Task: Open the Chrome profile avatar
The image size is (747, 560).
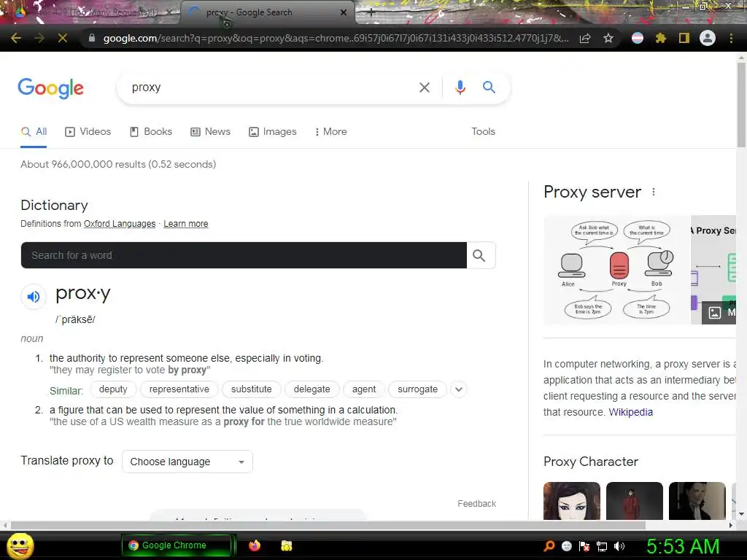Action: click(708, 38)
